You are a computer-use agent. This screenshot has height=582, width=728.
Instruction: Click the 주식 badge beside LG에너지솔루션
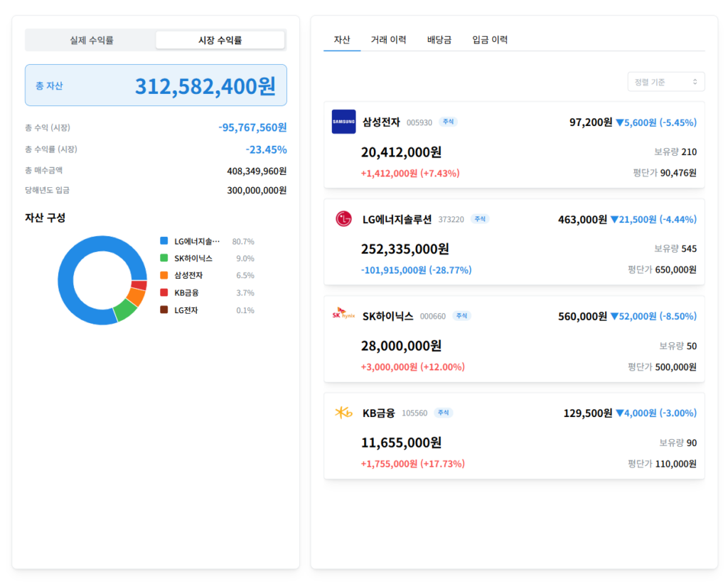coord(480,219)
